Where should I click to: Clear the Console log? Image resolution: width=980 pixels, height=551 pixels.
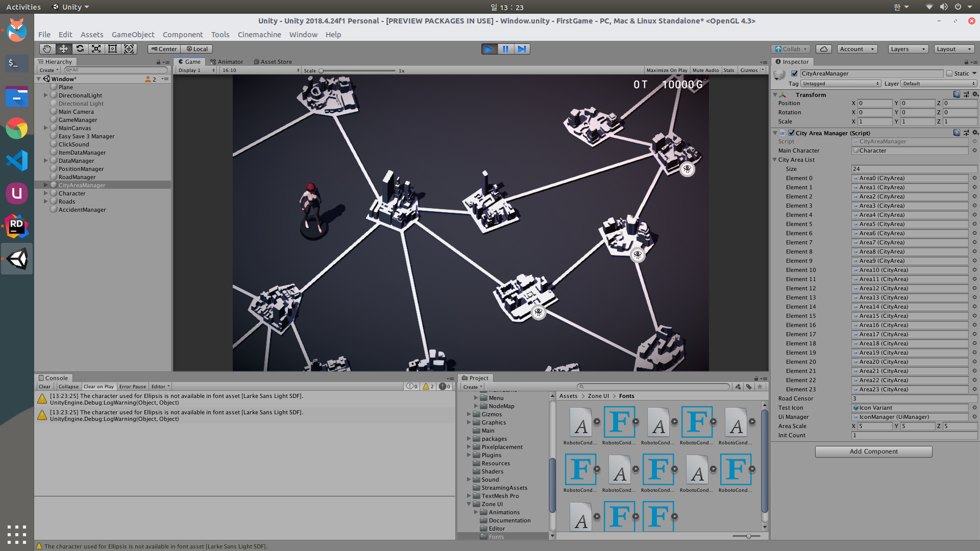pos(44,386)
